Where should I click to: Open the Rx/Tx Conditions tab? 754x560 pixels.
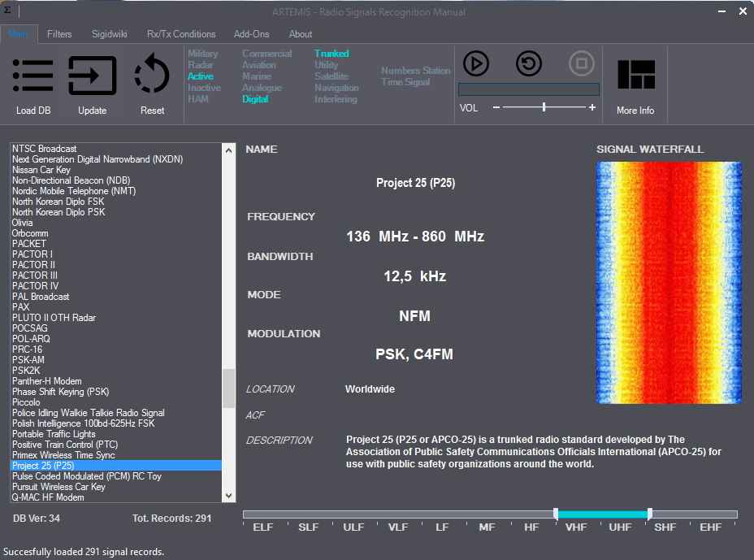tap(181, 34)
